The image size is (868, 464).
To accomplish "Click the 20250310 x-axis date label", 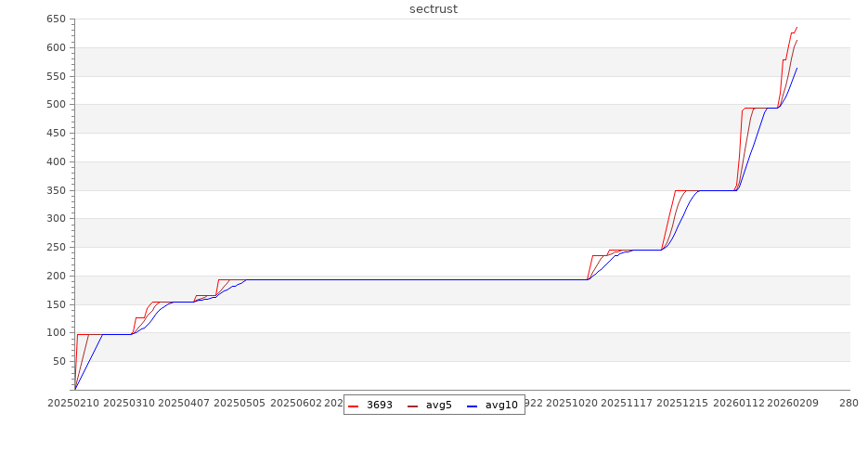I will coord(130,403).
